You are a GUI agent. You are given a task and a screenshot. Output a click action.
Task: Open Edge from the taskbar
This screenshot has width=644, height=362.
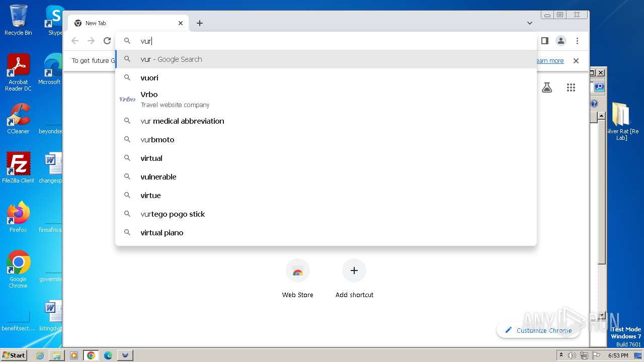pos(108,355)
